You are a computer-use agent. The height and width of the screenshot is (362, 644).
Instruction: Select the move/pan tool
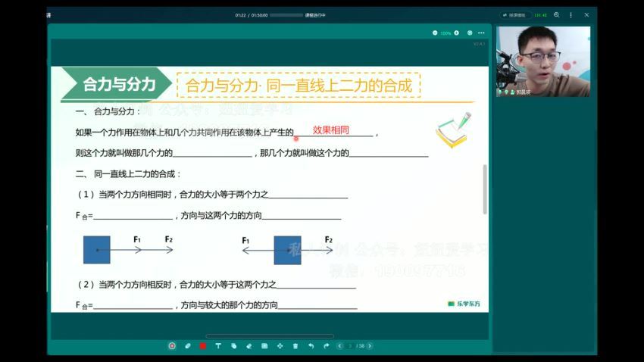[x=280, y=346]
